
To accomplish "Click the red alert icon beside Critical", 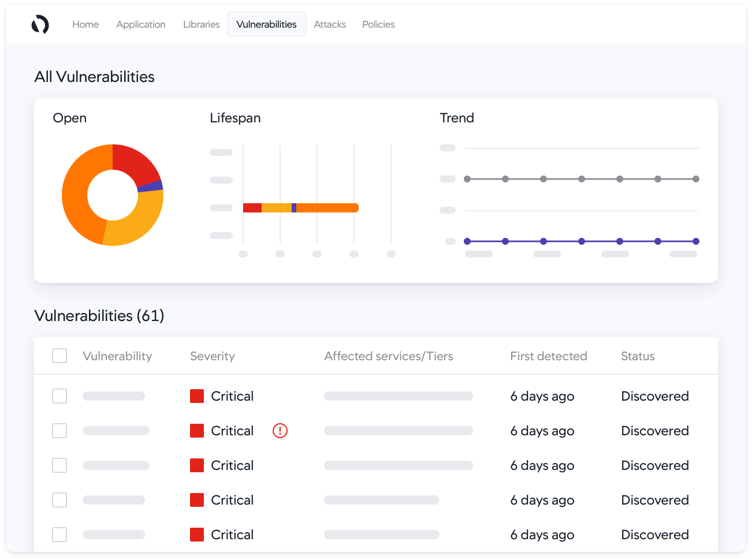I will (280, 431).
